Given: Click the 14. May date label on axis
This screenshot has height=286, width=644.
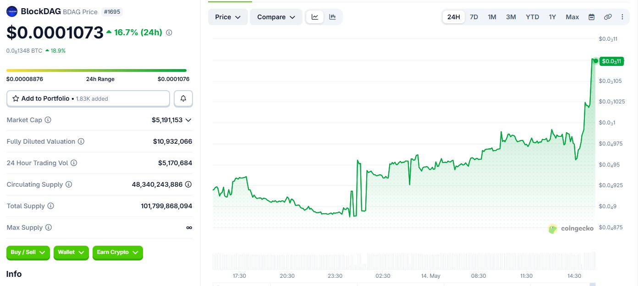Looking at the screenshot, I should (431, 276).
